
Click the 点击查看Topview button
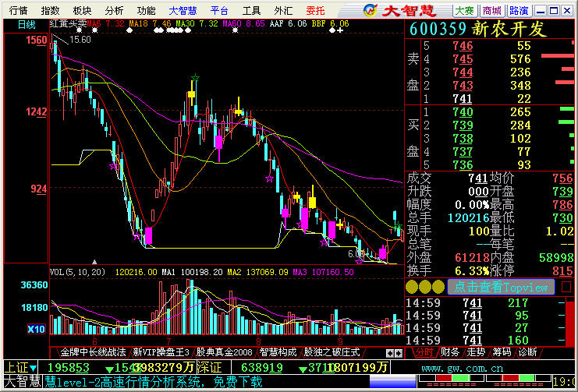point(501,287)
